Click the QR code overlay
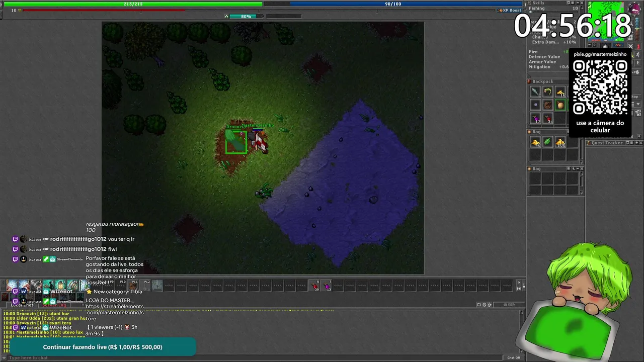 [x=600, y=87]
